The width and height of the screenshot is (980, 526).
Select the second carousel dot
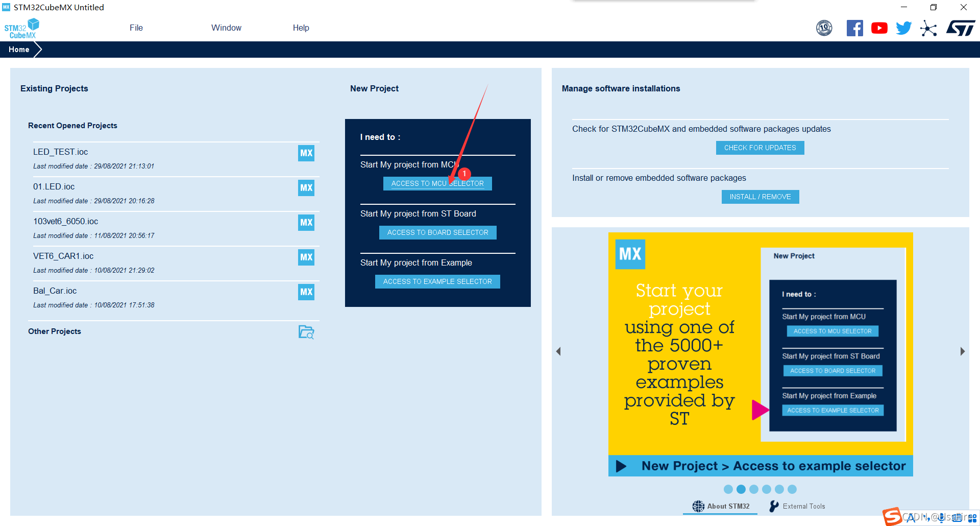[x=741, y=489]
